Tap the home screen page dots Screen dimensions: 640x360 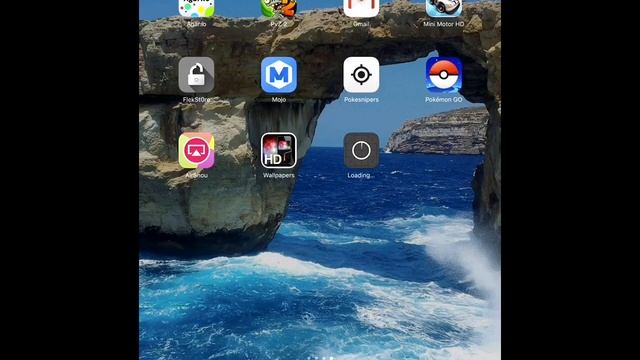(x=320, y=358)
